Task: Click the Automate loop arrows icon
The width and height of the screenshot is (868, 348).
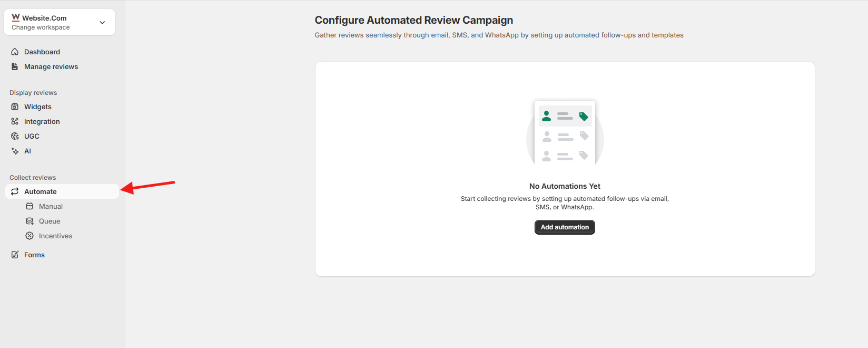Action: (x=15, y=191)
